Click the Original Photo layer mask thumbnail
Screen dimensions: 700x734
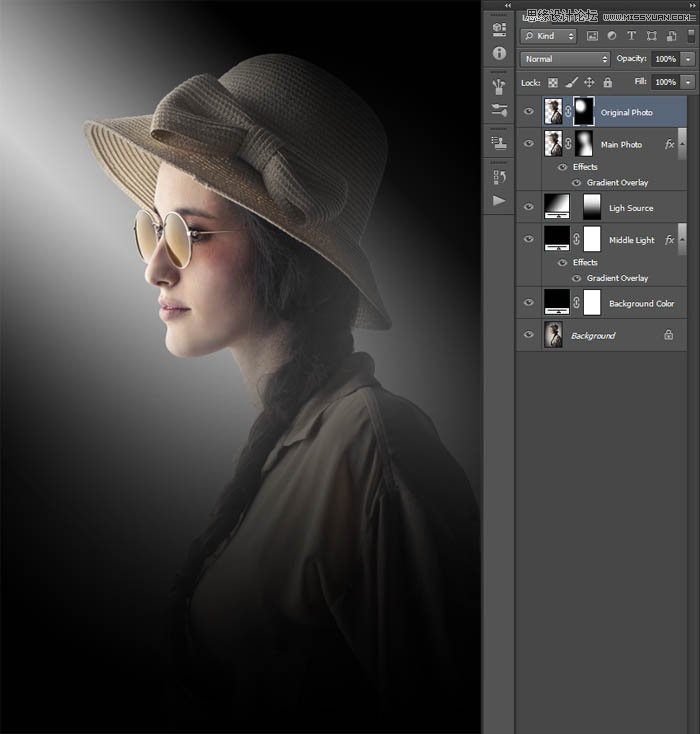point(583,112)
